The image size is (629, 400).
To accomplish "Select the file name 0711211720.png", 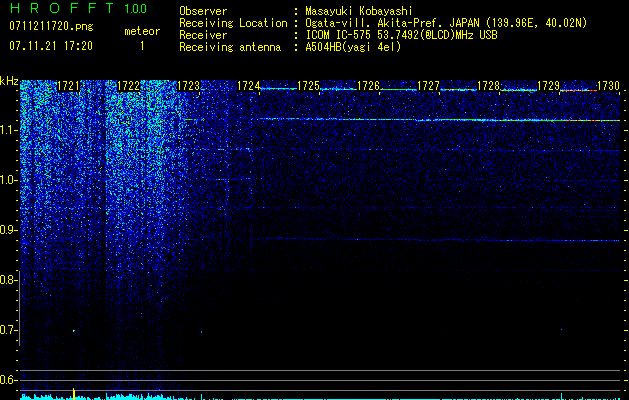I will (x=51, y=26).
